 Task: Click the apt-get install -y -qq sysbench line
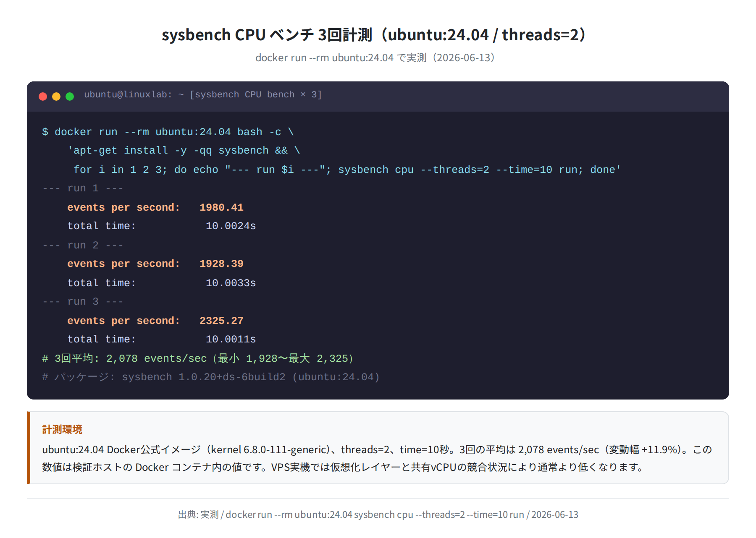pyautogui.click(x=184, y=151)
